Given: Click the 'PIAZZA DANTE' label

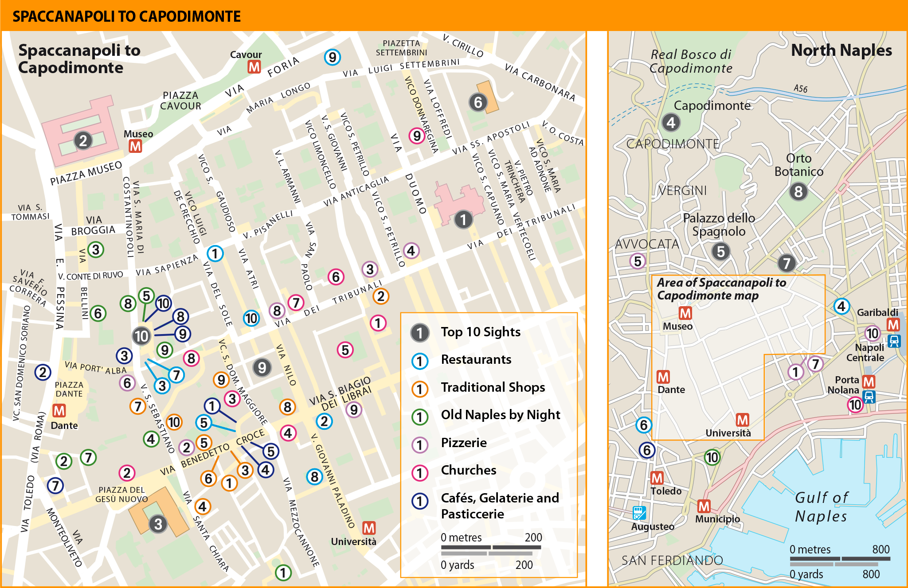Looking at the screenshot, I should [x=69, y=389].
